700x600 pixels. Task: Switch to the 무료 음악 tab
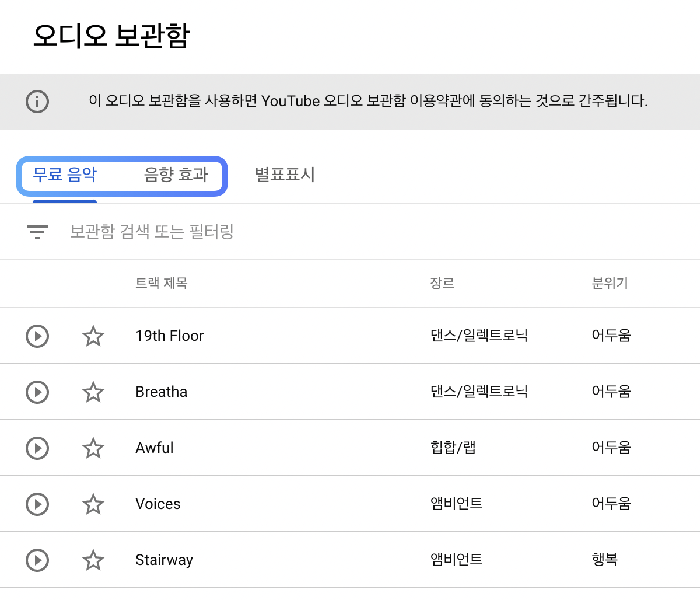[65, 175]
